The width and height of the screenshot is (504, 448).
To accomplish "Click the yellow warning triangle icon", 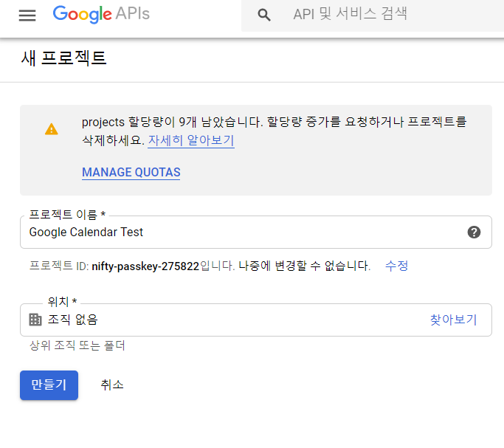I will pyautogui.click(x=52, y=129).
